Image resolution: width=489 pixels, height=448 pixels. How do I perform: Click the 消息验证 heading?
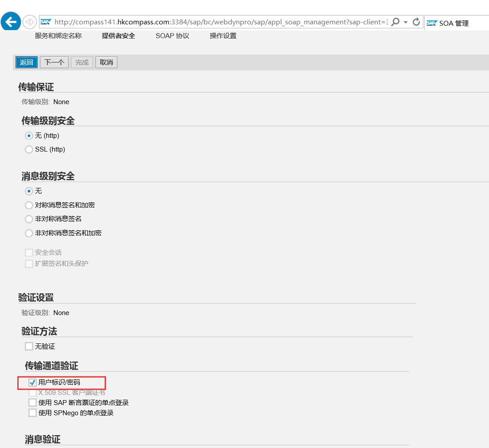43,440
